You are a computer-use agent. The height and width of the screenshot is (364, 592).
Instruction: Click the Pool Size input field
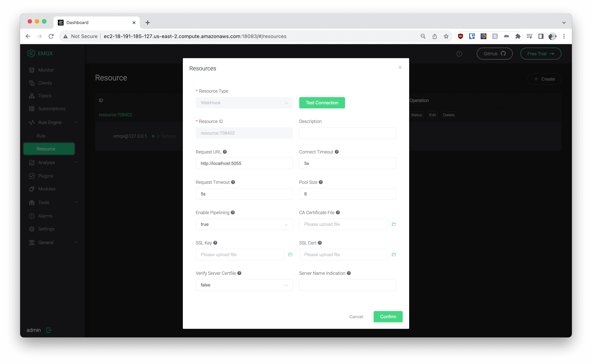coord(347,194)
